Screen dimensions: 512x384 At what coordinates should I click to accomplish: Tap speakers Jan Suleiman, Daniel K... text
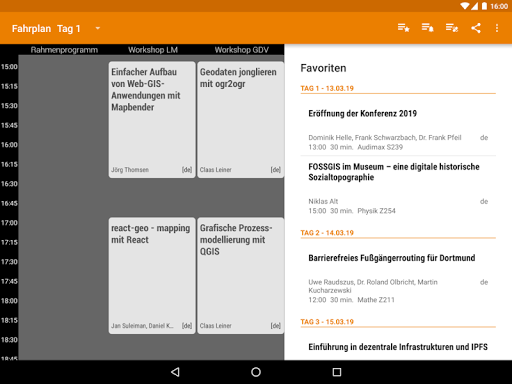click(x=142, y=326)
